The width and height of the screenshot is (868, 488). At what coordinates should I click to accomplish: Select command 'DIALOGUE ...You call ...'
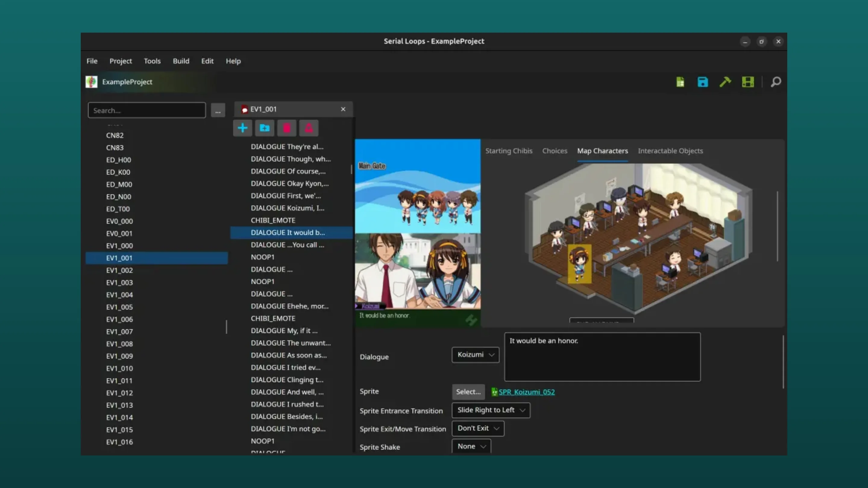[291, 245]
